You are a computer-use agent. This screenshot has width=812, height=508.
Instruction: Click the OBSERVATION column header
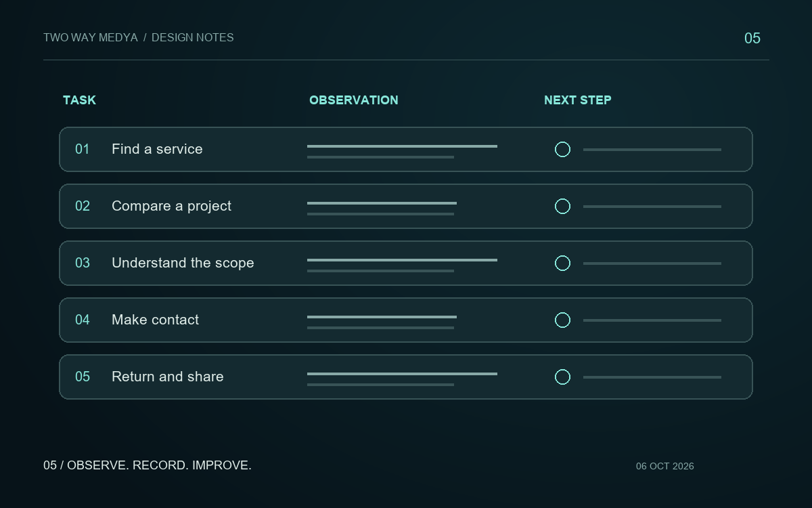tap(354, 100)
